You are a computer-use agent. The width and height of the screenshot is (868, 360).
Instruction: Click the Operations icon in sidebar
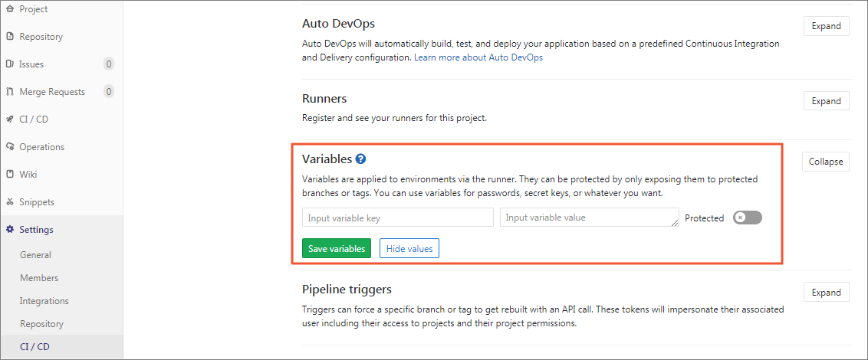click(x=9, y=147)
